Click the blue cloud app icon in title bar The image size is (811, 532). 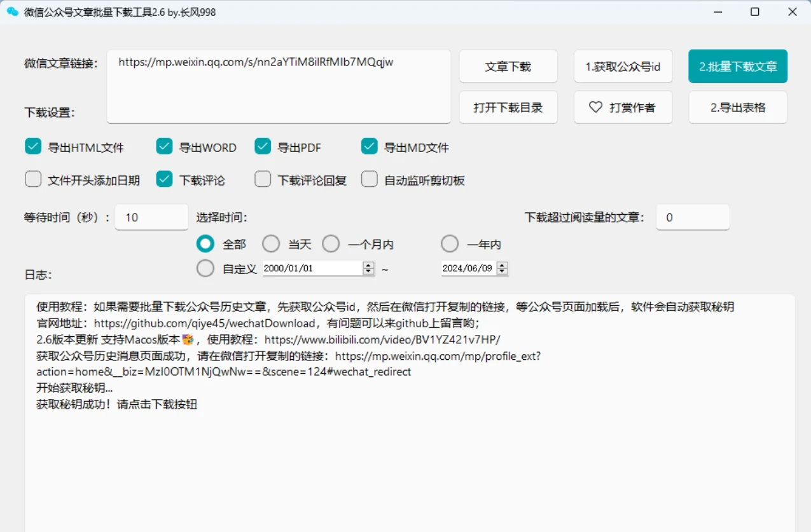click(x=12, y=11)
